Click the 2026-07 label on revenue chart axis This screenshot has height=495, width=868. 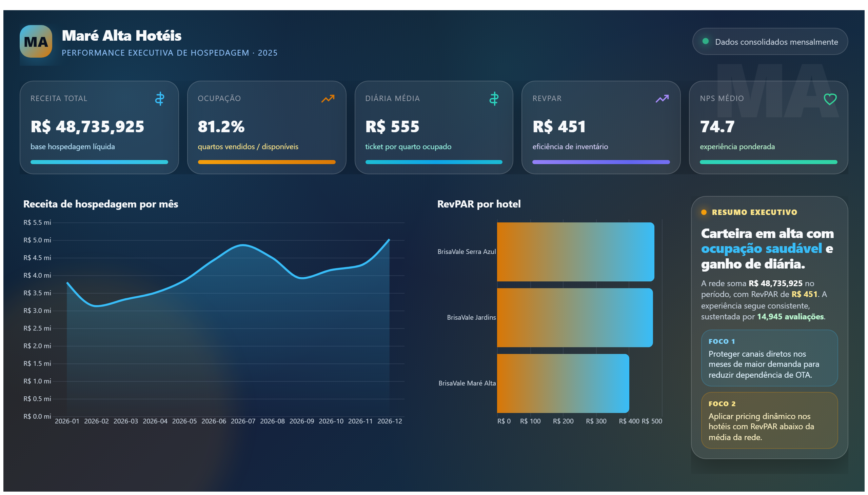coord(243,421)
